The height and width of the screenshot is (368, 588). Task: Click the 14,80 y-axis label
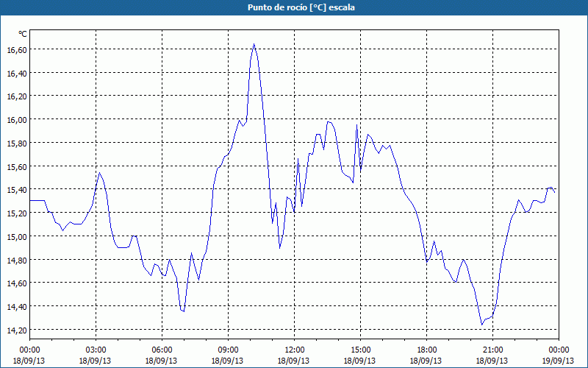click(16, 260)
